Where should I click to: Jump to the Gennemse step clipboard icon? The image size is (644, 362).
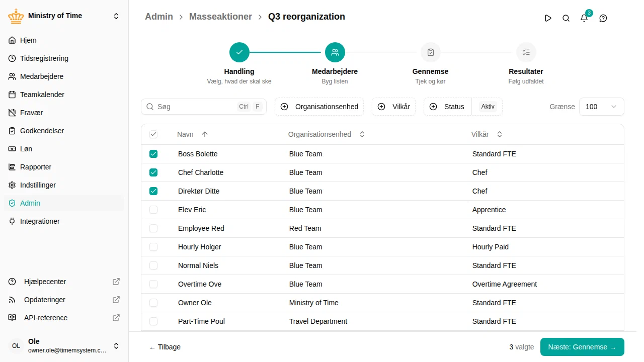click(431, 52)
